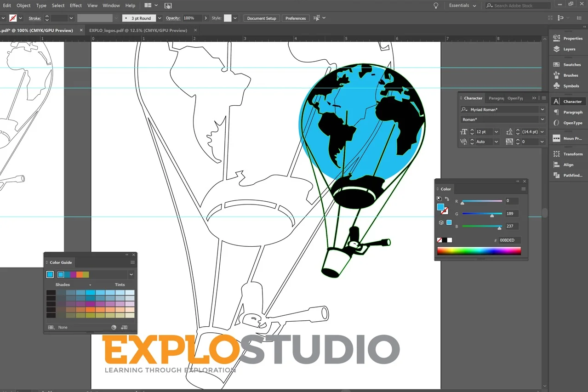This screenshot has width=588, height=392.
Task: Open font size 12 pt dropdown
Action: (496, 132)
